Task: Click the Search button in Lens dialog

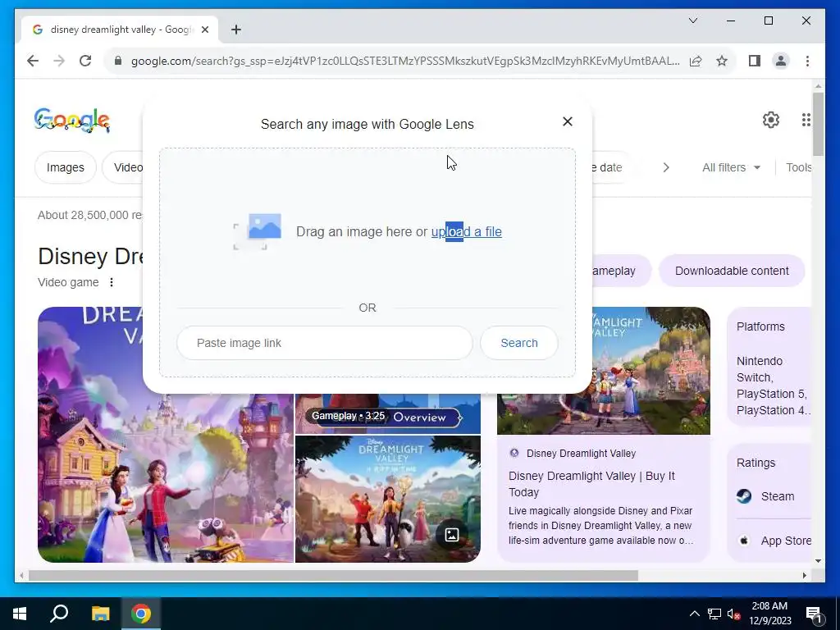Action: 519,343
